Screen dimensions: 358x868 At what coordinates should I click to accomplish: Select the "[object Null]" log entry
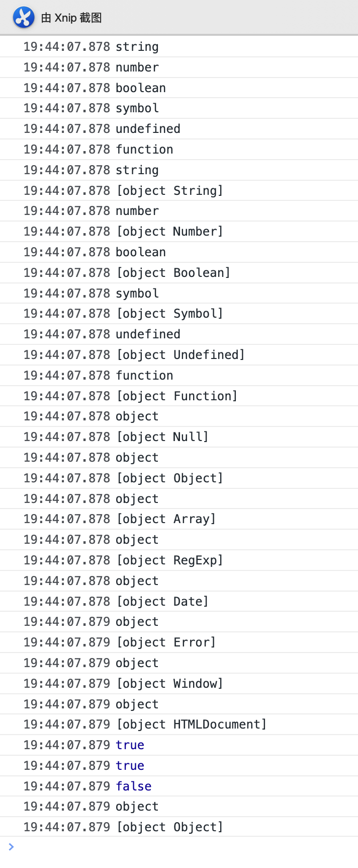[162, 437]
